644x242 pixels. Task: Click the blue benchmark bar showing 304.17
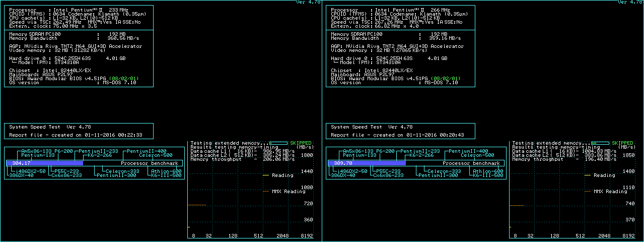point(44,163)
